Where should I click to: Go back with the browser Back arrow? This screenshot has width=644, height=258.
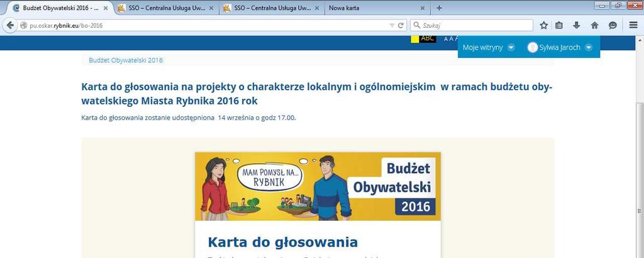(x=10, y=25)
